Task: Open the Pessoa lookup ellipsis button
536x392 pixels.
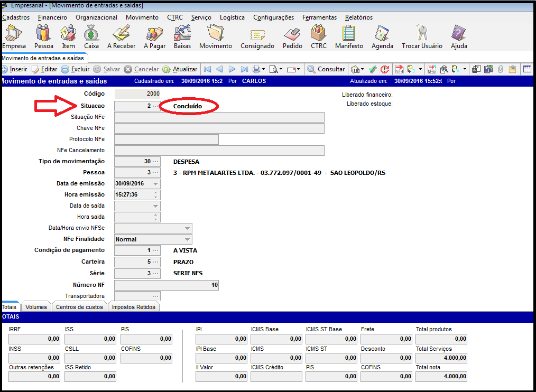Action: coord(155,173)
